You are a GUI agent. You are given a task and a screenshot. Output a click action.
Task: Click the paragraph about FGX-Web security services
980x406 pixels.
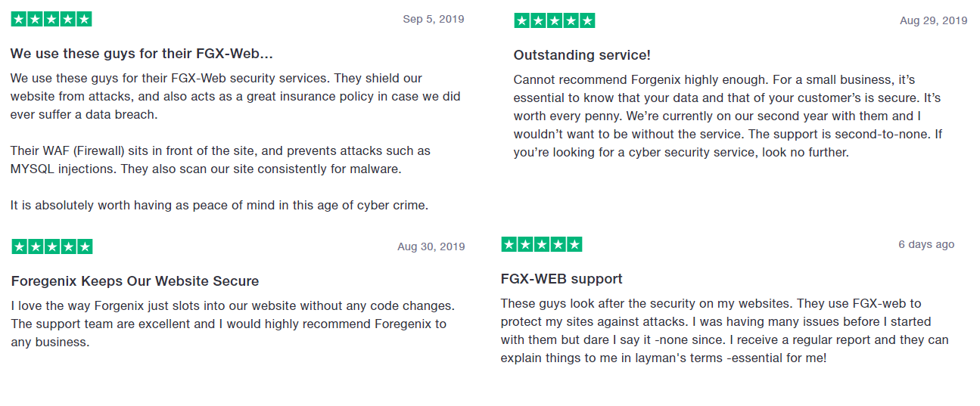pyautogui.click(x=235, y=96)
